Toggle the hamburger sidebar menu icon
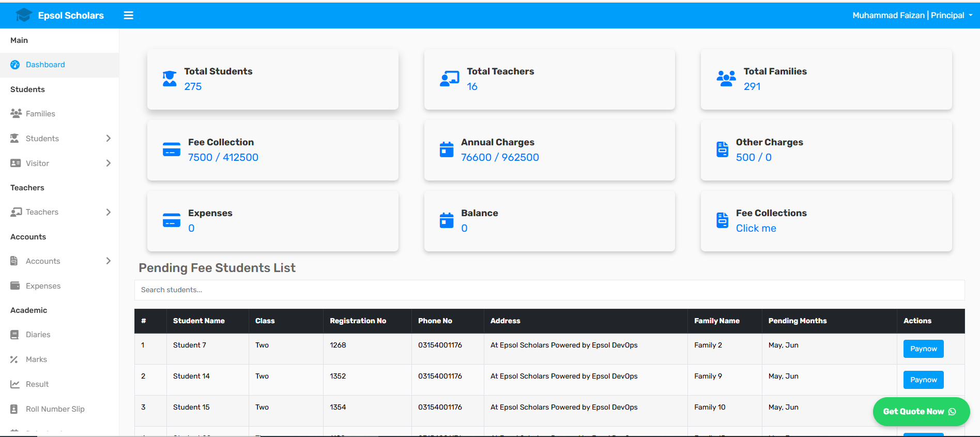Viewport: 980px width, 437px height. pos(129,16)
